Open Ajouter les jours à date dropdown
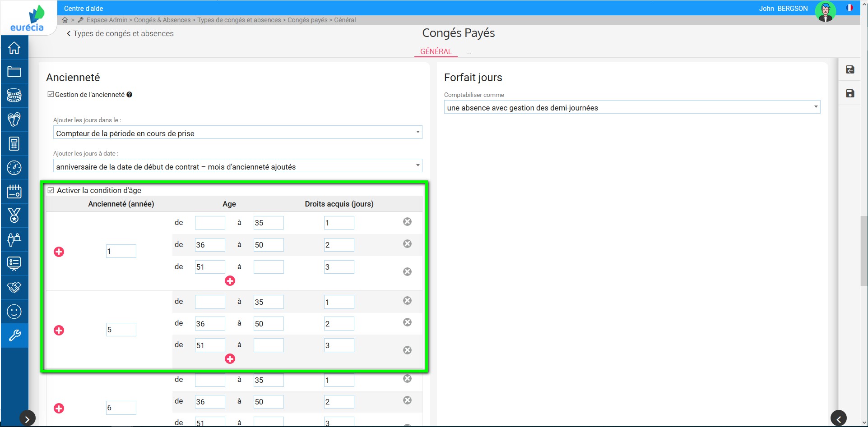Image resolution: width=868 pixels, height=427 pixels. tap(237, 166)
